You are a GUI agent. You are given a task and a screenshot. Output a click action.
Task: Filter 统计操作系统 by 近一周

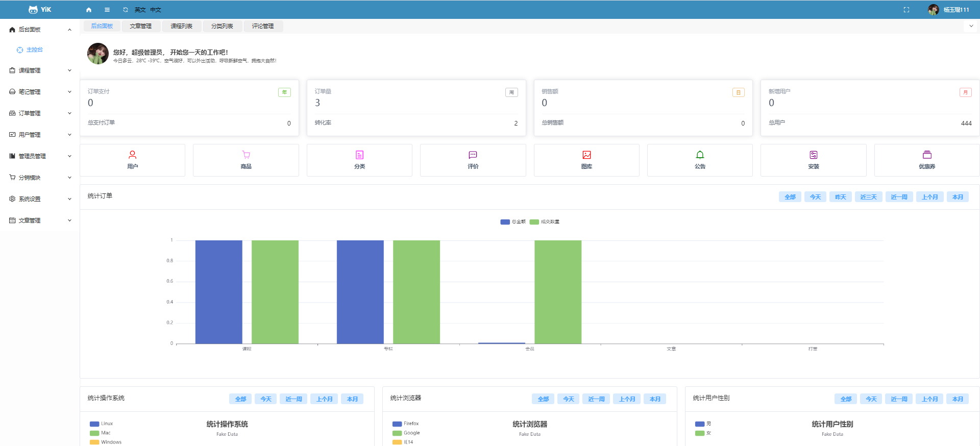click(x=293, y=399)
